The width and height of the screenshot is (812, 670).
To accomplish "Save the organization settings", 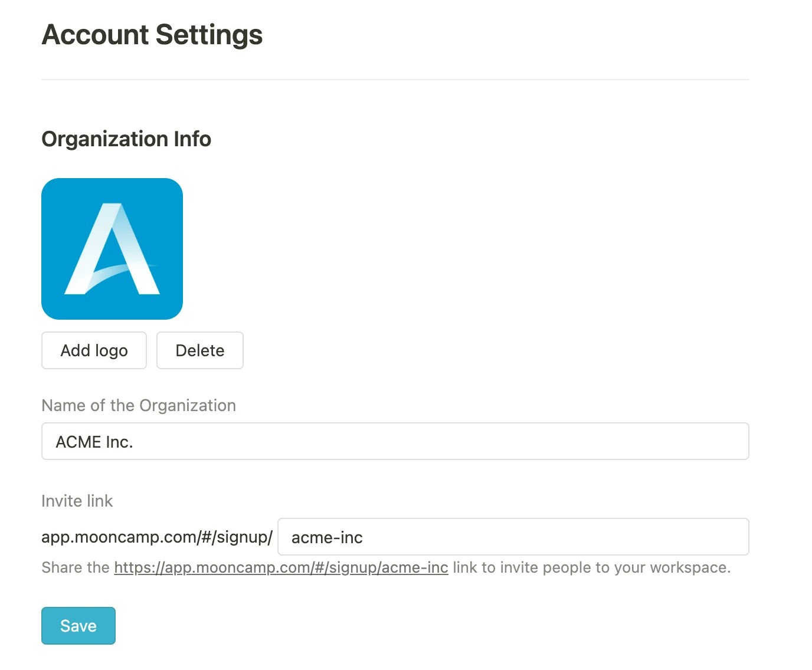I will click(78, 626).
